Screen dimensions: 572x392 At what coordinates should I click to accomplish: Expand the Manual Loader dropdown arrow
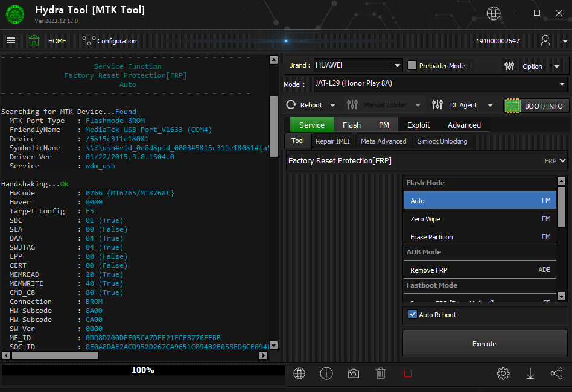(x=418, y=105)
